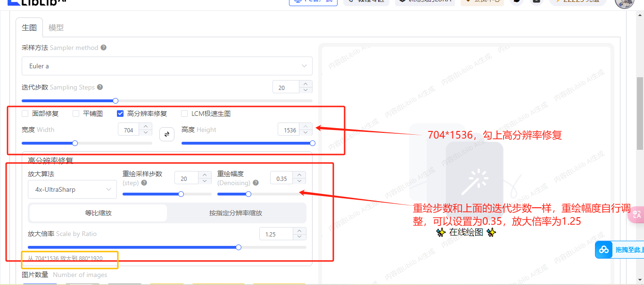Tick the 平铺图 tiling checkbox

pos(76,114)
